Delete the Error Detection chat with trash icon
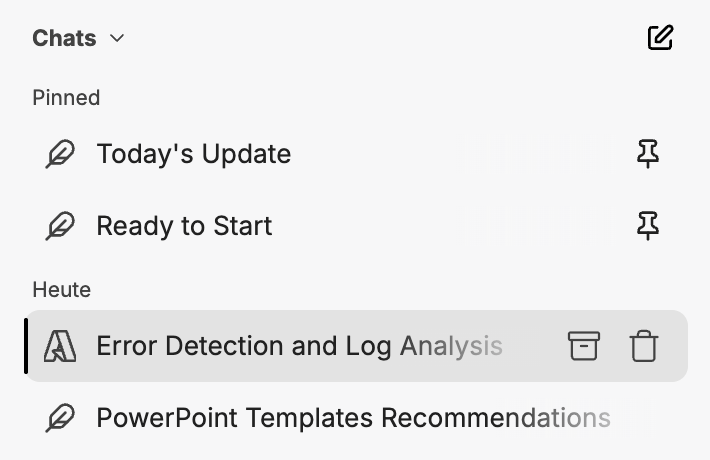The height and width of the screenshot is (460, 710). point(643,346)
